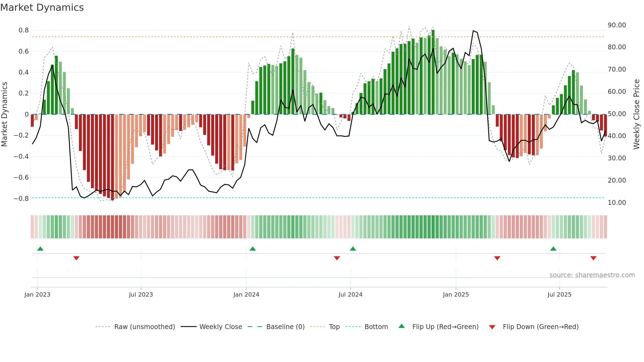Image resolution: width=644 pixels, height=362 pixels.
Task: Hide the Top threshold legend entry
Action: tap(325, 327)
